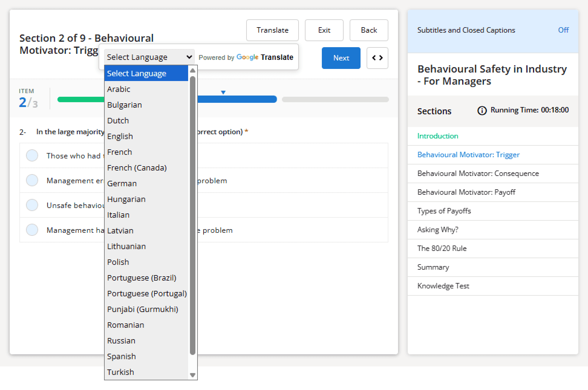The height and width of the screenshot is (390, 588).
Task: Click the Running Time 00:18:00 text
Action: [529, 110]
